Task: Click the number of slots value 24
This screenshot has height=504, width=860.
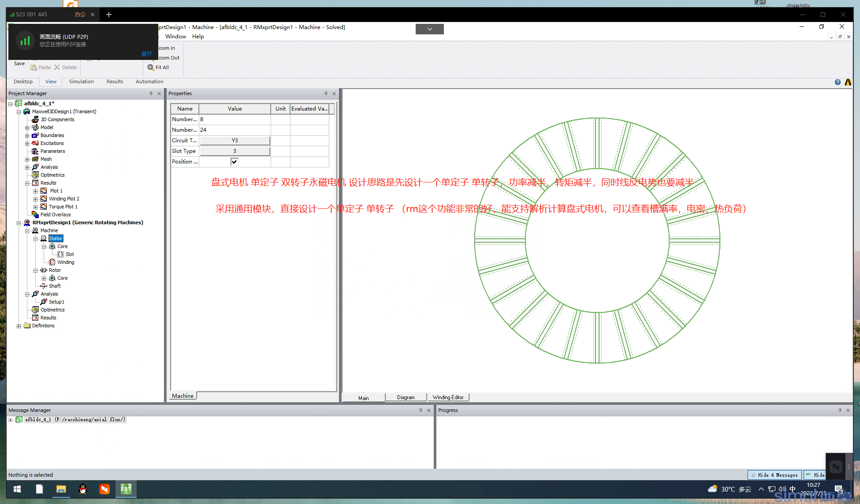Action: 235,130
